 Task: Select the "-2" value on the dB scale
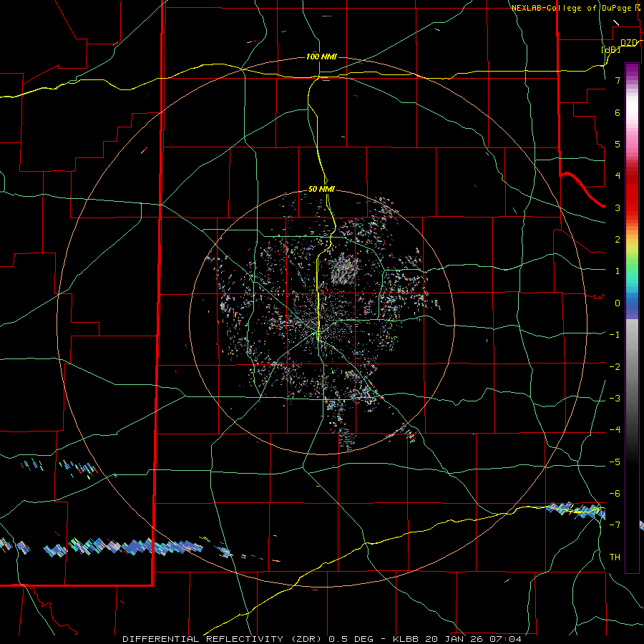[615, 367]
